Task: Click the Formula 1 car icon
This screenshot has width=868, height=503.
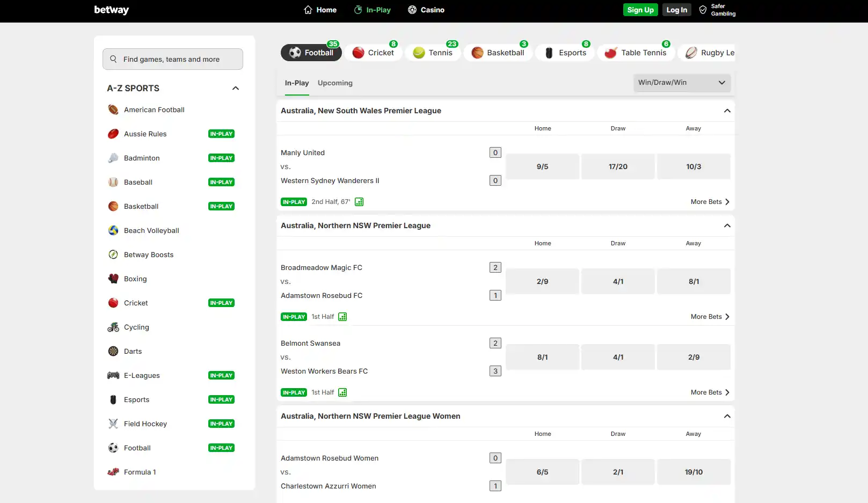Action: click(x=113, y=472)
